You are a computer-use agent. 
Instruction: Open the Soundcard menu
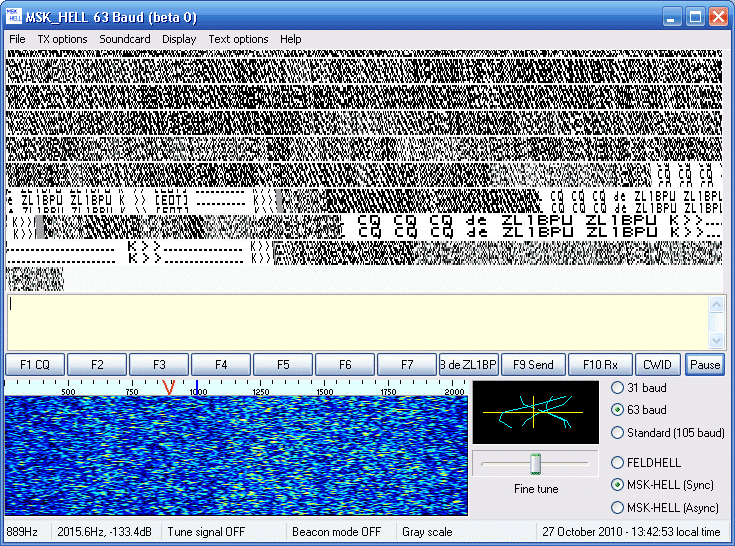tap(125, 39)
